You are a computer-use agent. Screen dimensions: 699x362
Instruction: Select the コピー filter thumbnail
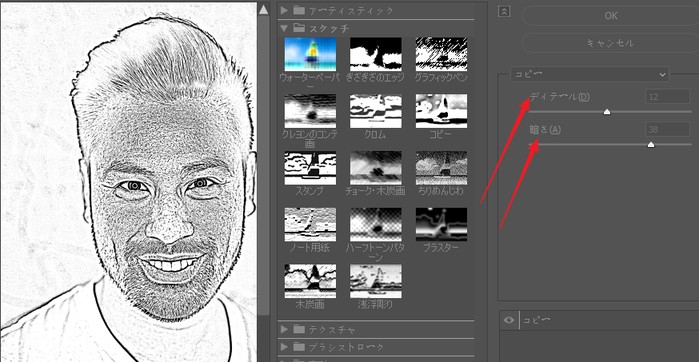point(441,111)
